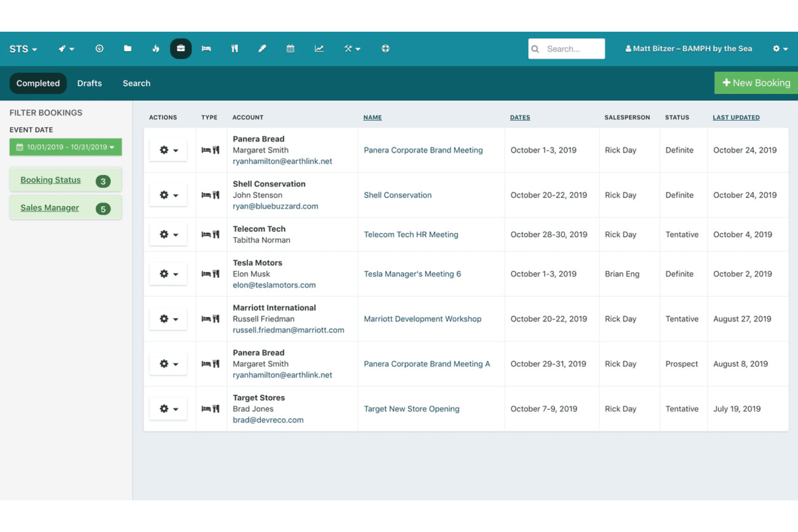Open actions menu for Marriott International row
The width and height of the screenshot is (798, 532).
[168, 319]
